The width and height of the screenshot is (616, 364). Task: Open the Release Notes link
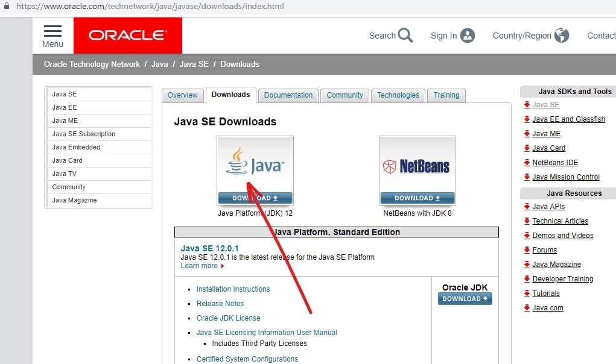[x=220, y=303]
